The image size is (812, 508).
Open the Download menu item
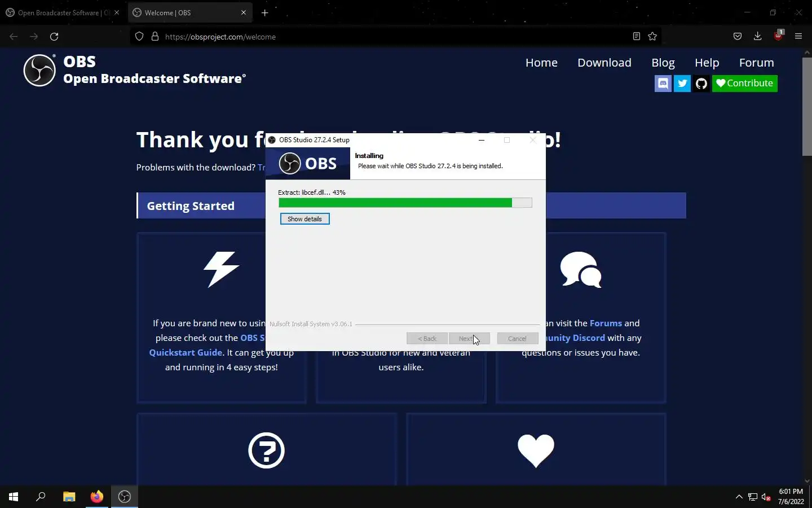604,63
